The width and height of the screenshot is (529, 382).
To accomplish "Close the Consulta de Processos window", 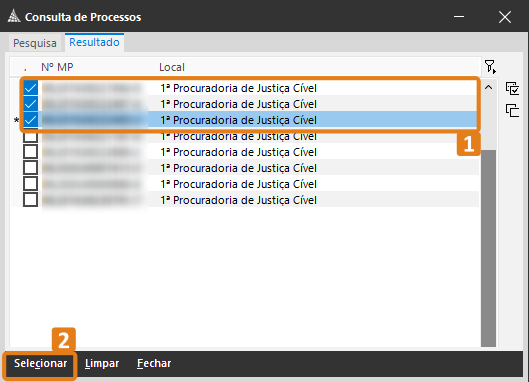I will point(505,17).
